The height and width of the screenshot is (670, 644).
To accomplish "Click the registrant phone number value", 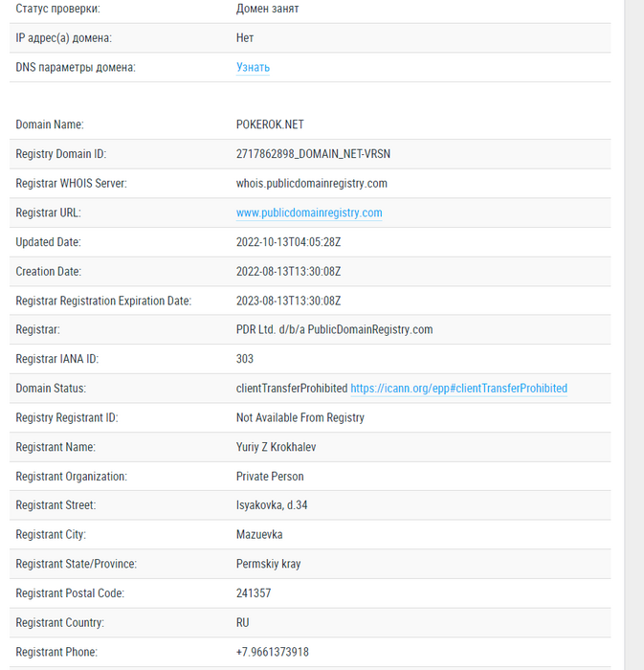I will click(x=272, y=653).
